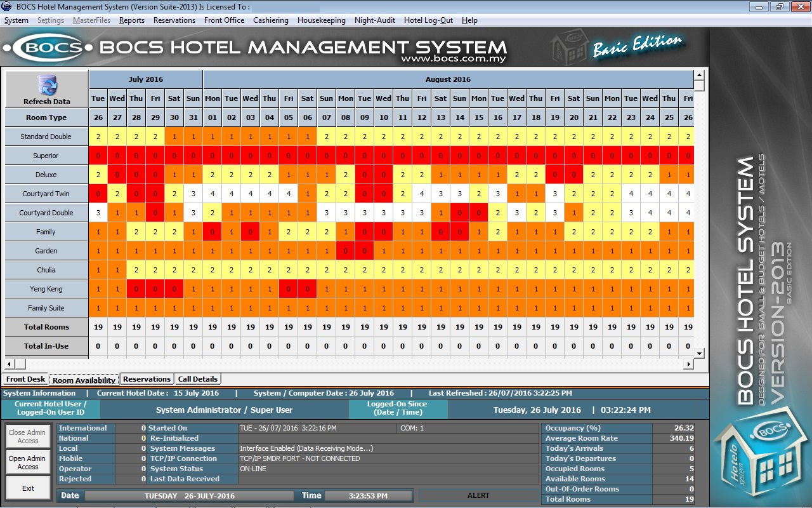
Task: Select the Room Availability tab
Action: pyautogui.click(x=84, y=380)
